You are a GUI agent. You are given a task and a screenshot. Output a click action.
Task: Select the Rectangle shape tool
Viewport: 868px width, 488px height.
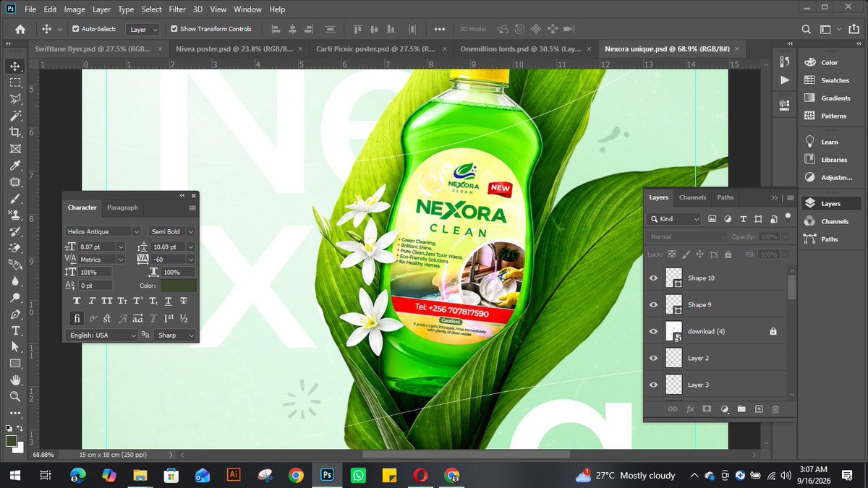pyautogui.click(x=14, y=364)
